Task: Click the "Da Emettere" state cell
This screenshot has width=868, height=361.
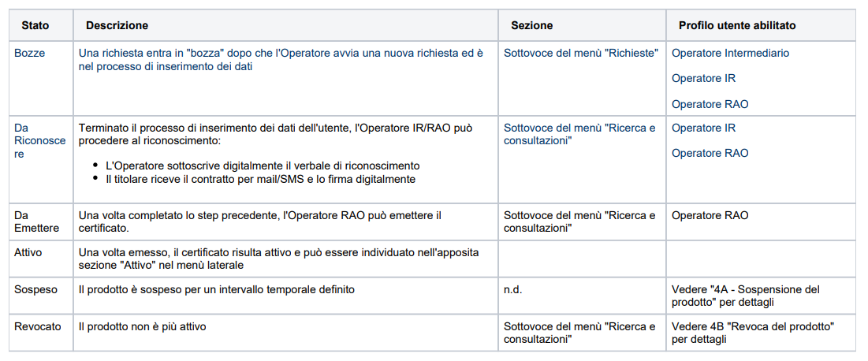Action: (36, 221)
